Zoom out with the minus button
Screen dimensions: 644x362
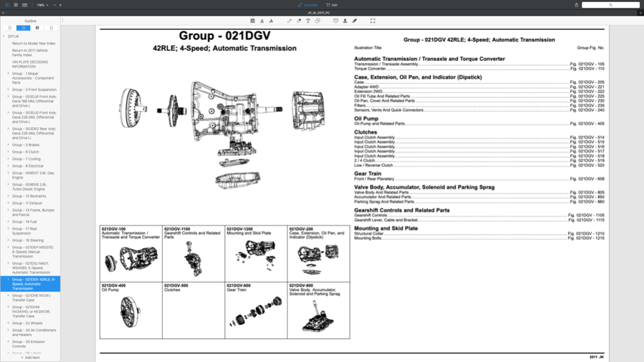[55, 5]
